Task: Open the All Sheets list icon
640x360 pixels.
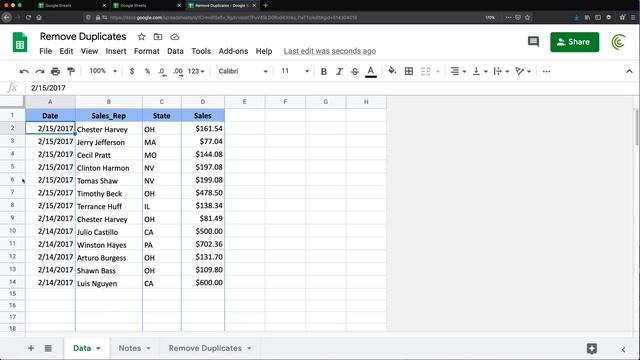Action: (x=48, y=348)
